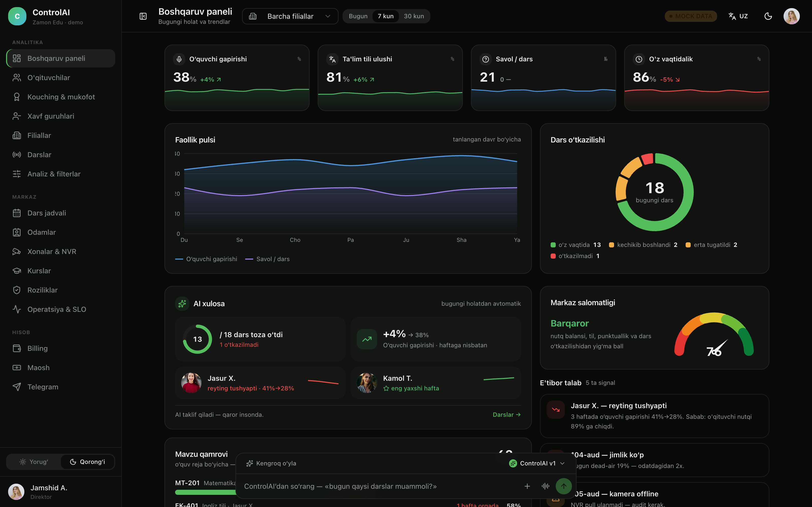
Task: Click the sparkle icon beside Kengroq o'yla
Action: point(249,463)
